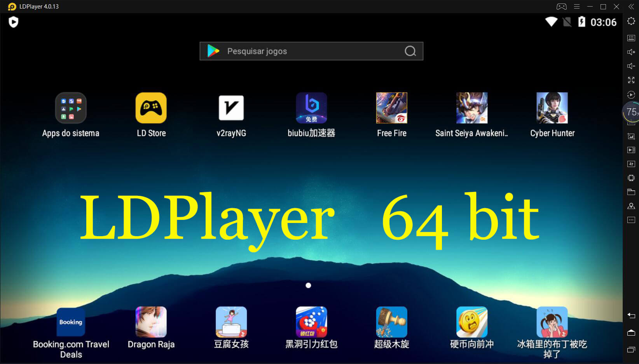Start the Free Fire game
This screenshot has height=364, width=639.
392,108
